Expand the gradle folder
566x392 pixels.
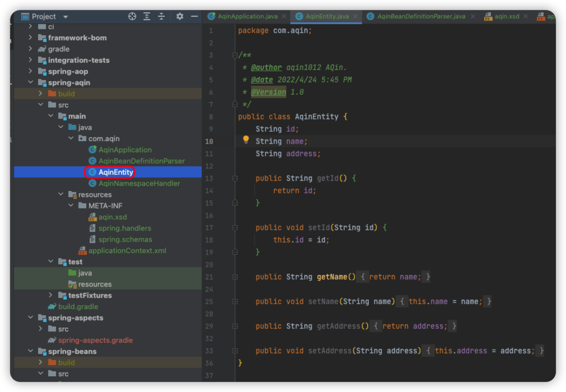pos(30,49)
